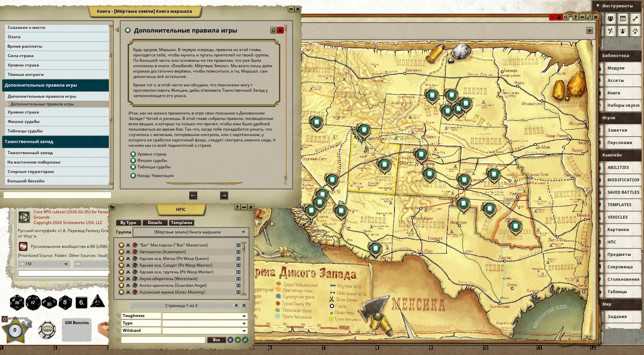The height and width of the screenshot is (355, 644).
Task: Go to the next book page arrow
Action: pyautogui.click(x=224, y=195)
